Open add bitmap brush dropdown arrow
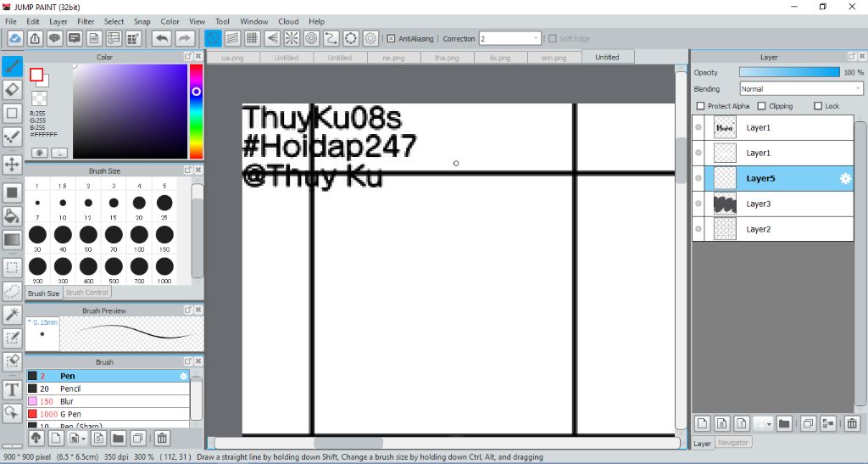Image resolution: width=868 pixels, height=464 pixels. (x=84, y=439)
